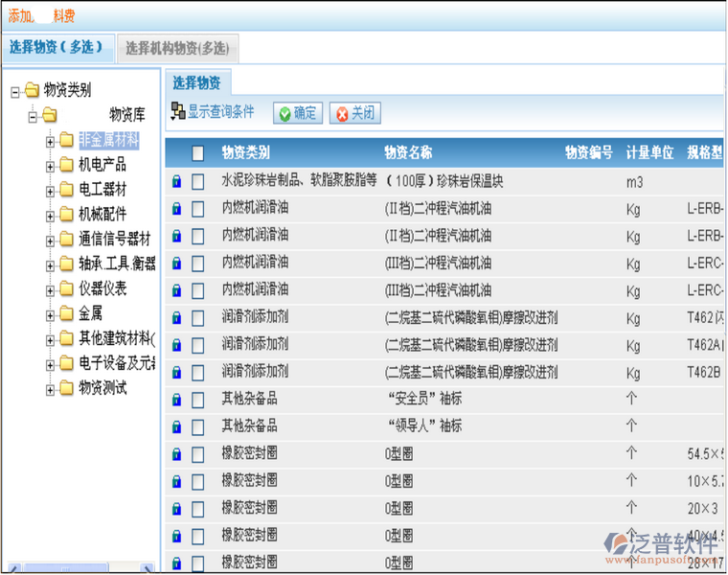Collapse the 物资类别 root node

[15, 92]
